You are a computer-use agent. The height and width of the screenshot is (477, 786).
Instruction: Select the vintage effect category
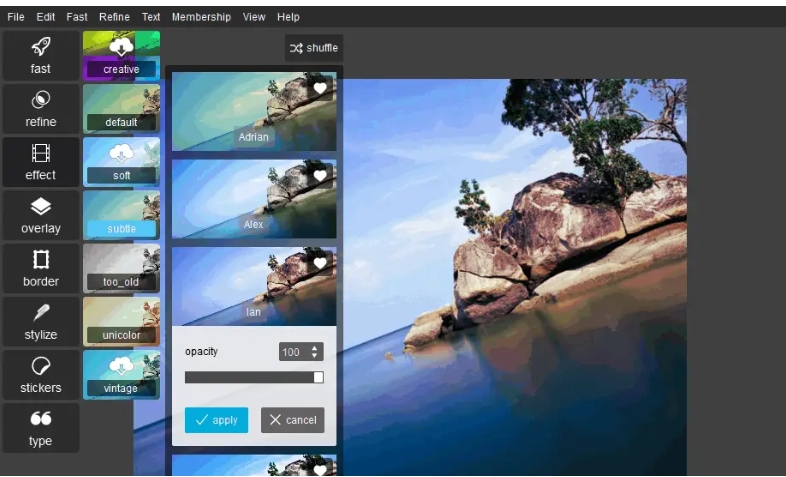pos(121,375)
